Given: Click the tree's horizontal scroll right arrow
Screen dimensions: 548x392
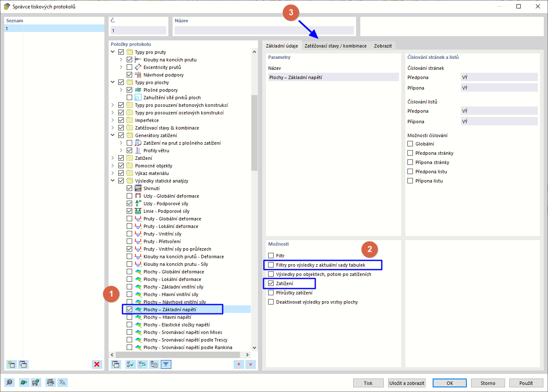Looking at the screenshot, I should tap(247, 355).
